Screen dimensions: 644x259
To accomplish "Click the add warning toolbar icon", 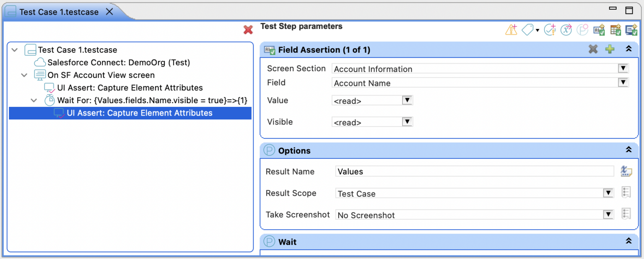I will [x=511, y=29].
